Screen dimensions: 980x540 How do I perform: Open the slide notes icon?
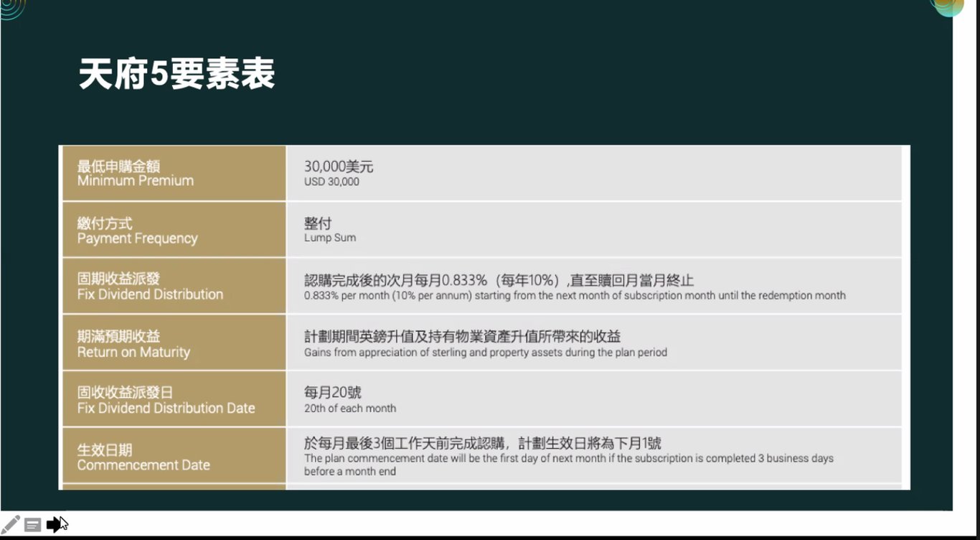coord(32,525)
